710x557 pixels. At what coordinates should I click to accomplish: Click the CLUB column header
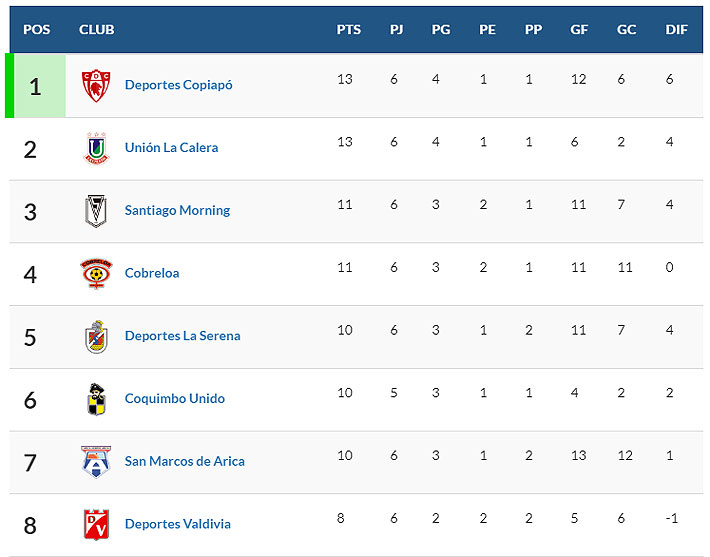[97, 30]
